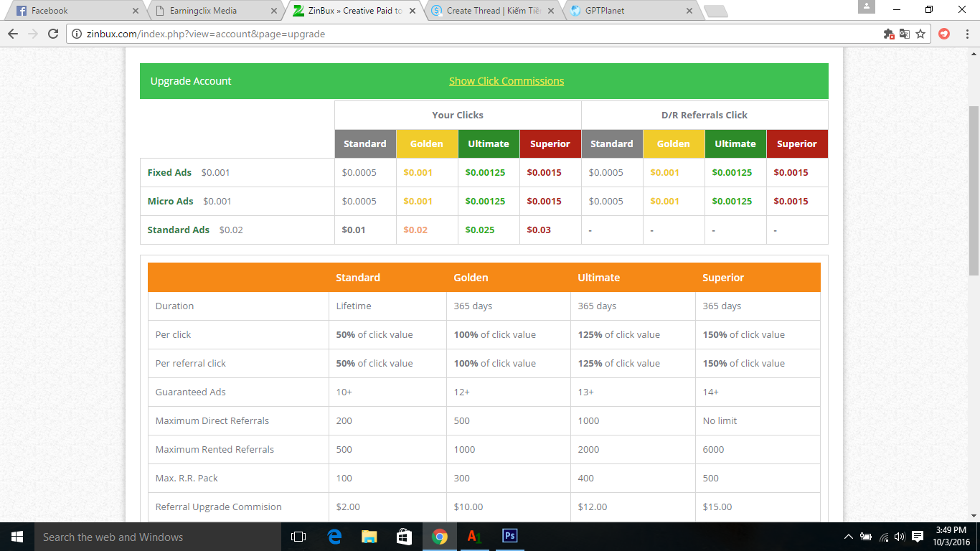Click the Your Clicks column group header

coord(458,115)
